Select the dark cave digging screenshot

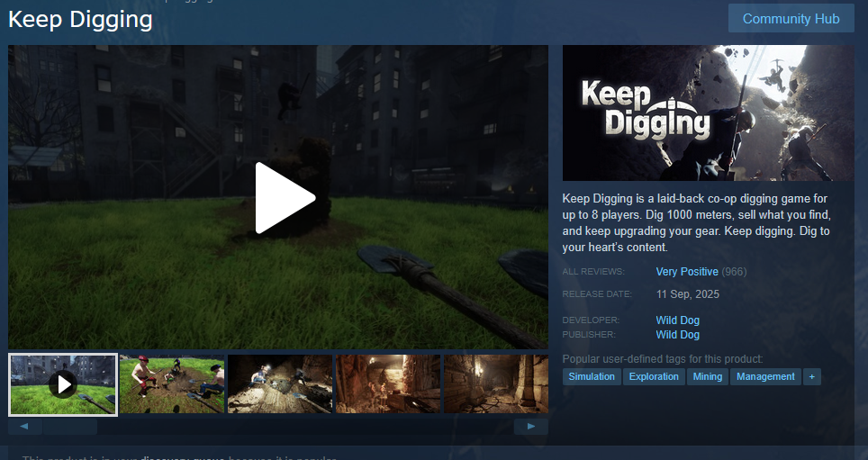point(280,384)
